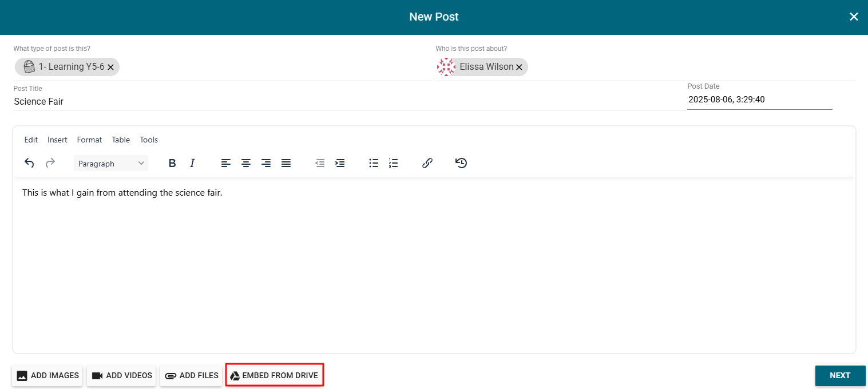Expand the Paragraph style dropdown

coord(111,164)
